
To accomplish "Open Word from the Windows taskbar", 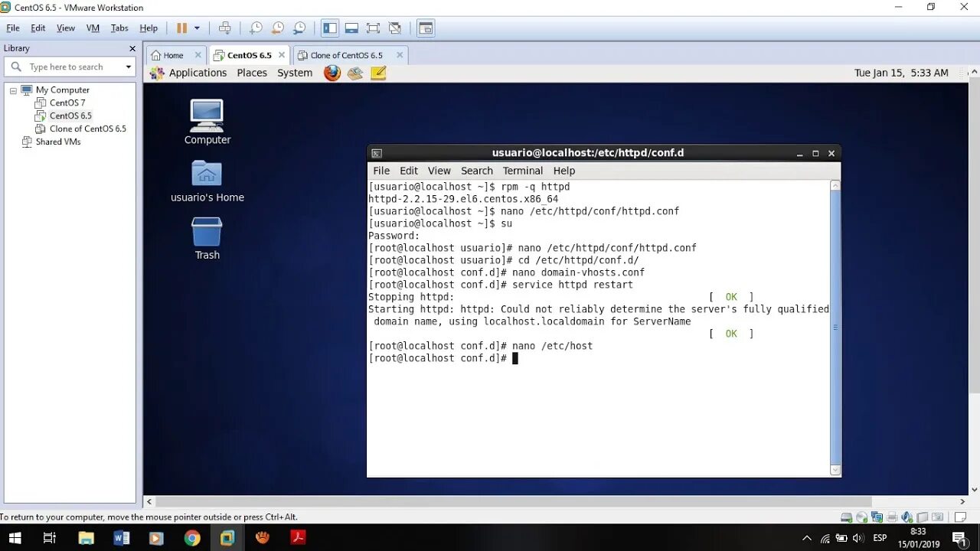I will click(121, 538).
